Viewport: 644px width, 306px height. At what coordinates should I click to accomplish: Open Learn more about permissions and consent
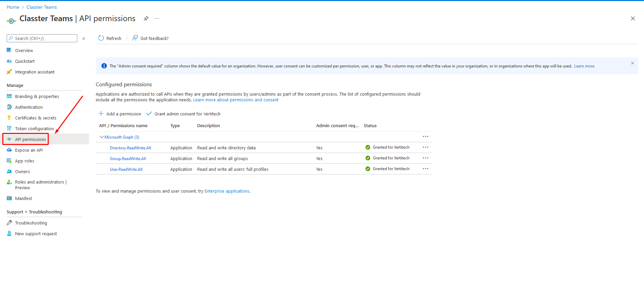click(x=236, y=100)
